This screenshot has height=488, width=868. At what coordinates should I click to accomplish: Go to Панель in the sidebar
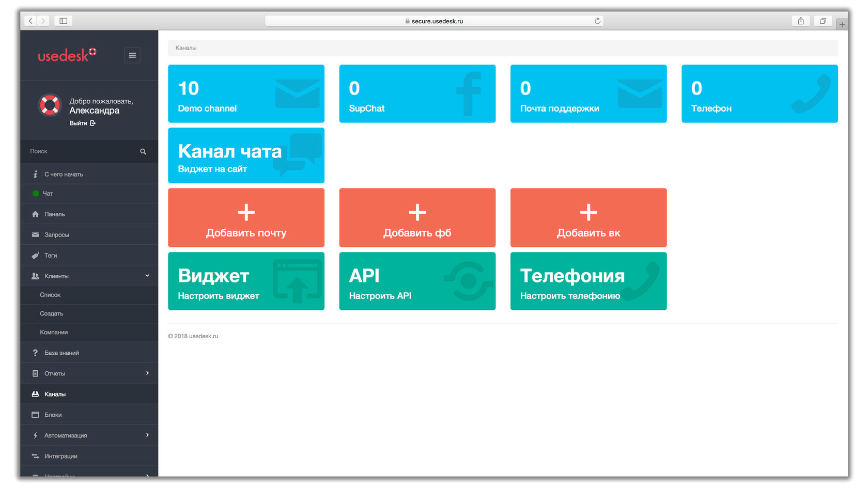pyautogui.click(x=89, y=214)
